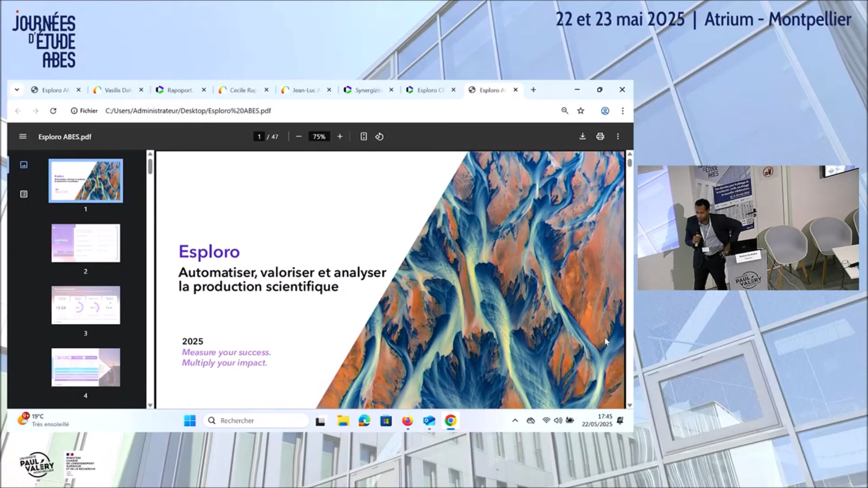The height and width of the screenshot is (488, 868).
Task: Reload the current page
Action: (x=53, y=111)
